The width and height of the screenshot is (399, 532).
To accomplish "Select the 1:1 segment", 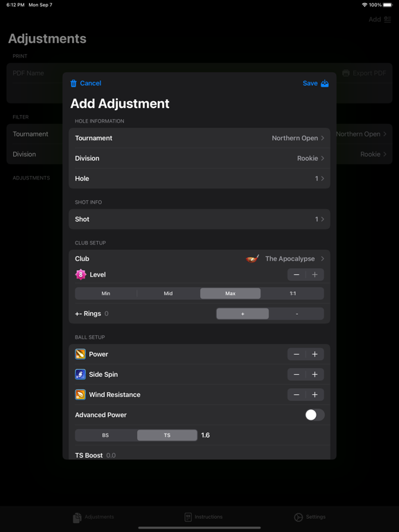I will pos(293,294).
